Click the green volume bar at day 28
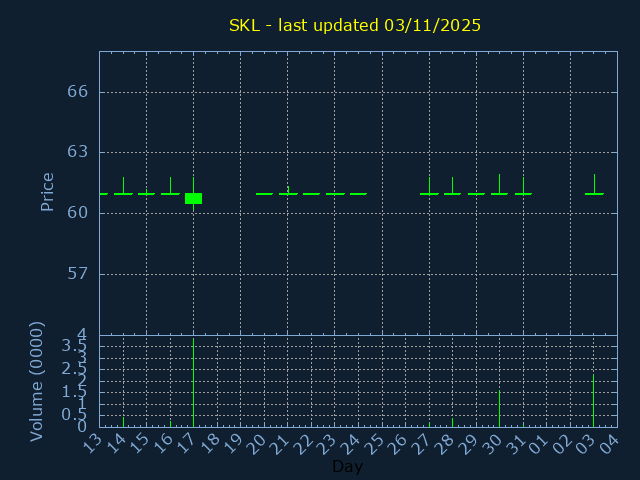 pyautogui.click(x=452, y=421)
